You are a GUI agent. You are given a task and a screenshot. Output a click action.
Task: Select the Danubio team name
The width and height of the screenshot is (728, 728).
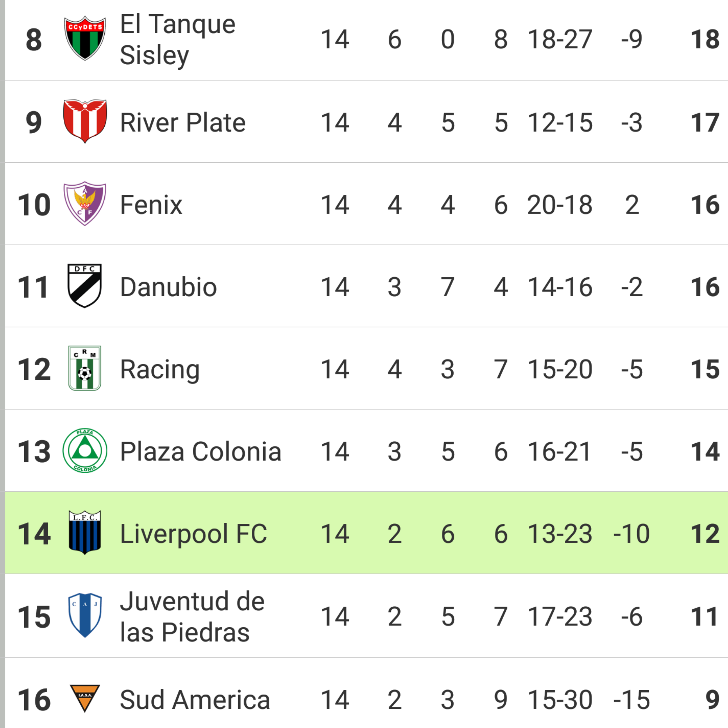tap(168, 287)
